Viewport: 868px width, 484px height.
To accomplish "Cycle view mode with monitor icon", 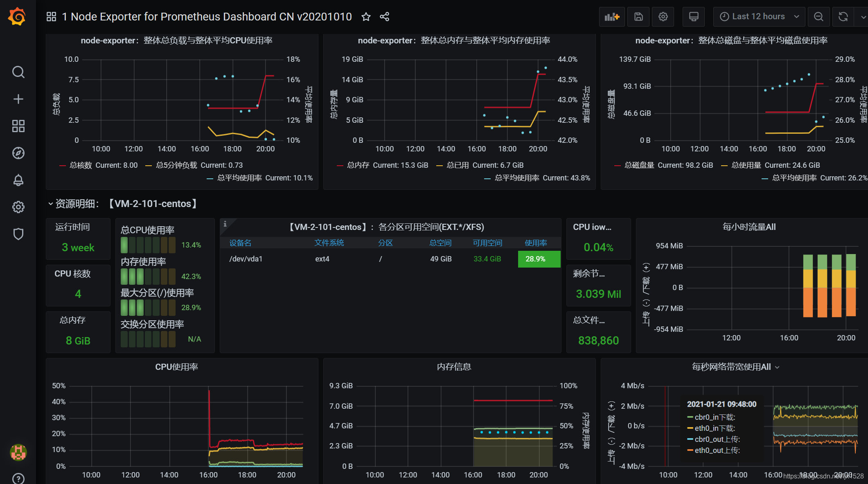I will coord(694,17).
